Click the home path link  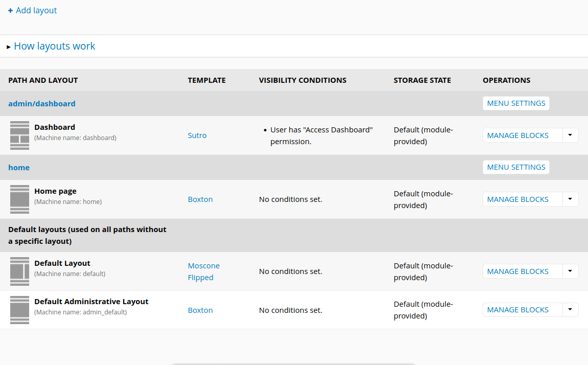pos(19,167)
